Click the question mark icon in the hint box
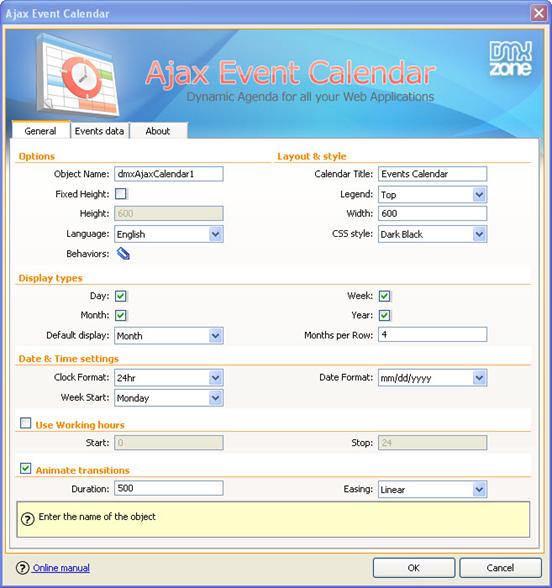Image resolution: width=552 pixels, height=588 pixels. click(x=28, y=519)
